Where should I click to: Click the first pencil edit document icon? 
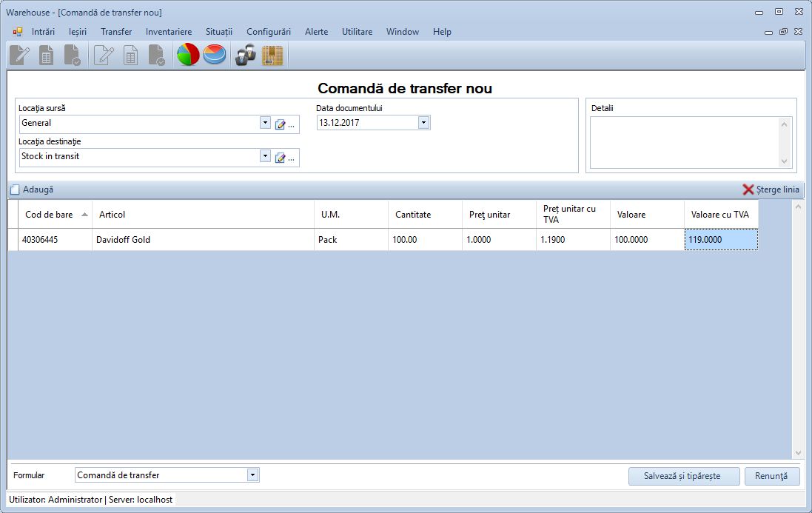coord(18,53)
